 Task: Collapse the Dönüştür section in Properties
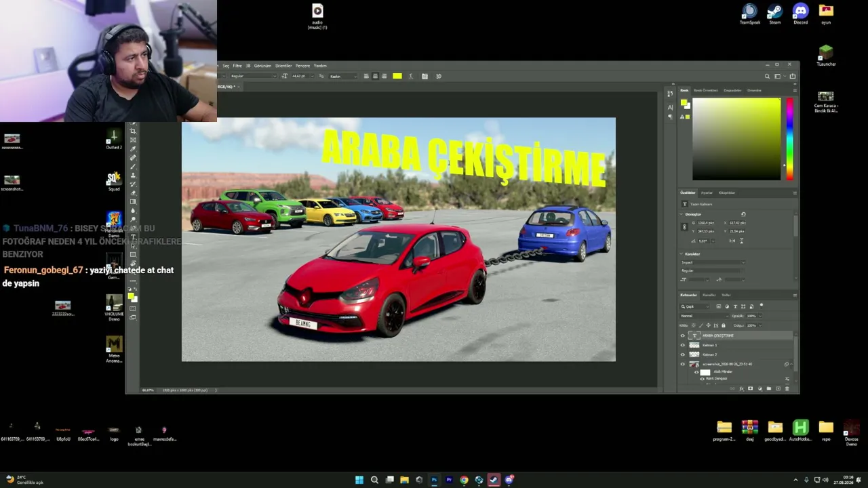click(682, 214)
